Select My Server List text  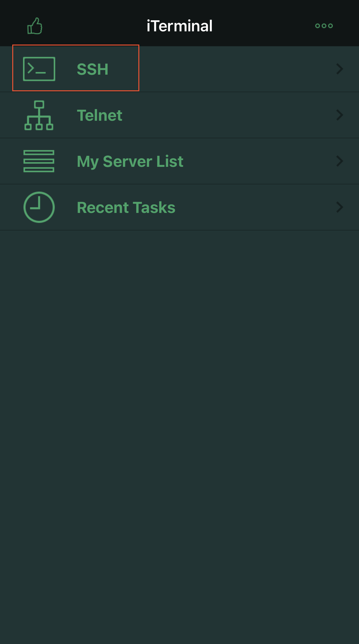pyautogui.click(x=130, y=162)
